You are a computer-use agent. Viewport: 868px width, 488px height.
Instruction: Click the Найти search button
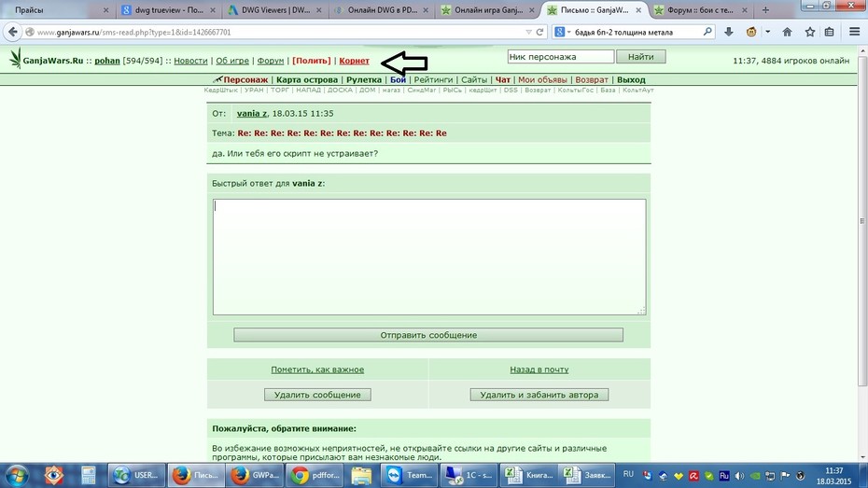(640, 56)
